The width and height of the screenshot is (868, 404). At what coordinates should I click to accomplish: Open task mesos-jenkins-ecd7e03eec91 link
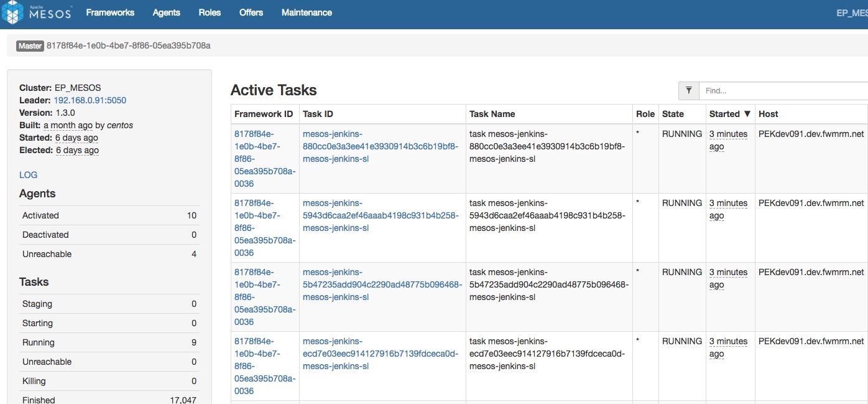pyautogui.click(x=380, y=354)
